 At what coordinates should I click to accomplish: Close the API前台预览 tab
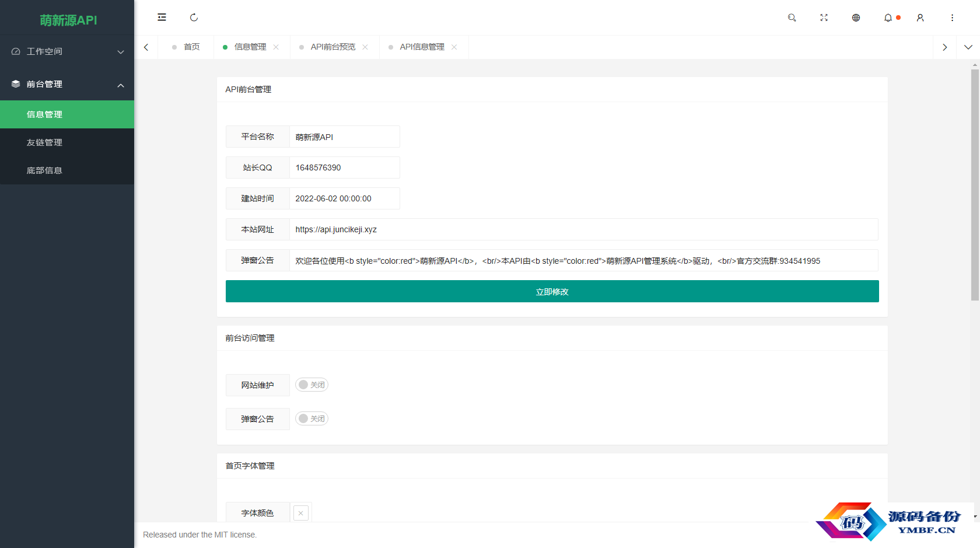point(365,47)
